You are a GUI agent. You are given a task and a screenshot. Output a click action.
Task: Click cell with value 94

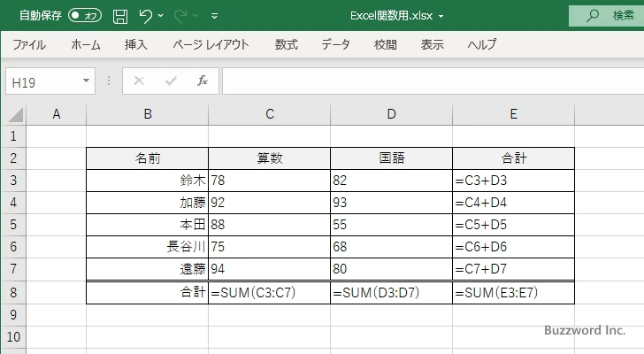point(270,269)
